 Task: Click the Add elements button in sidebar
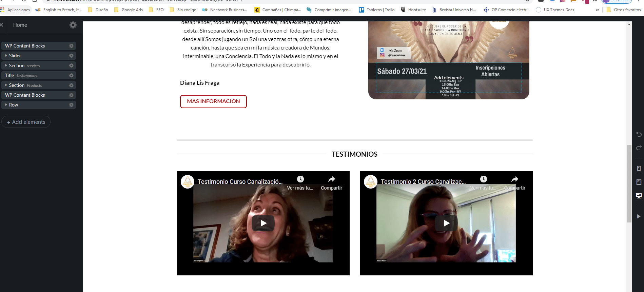26,122
